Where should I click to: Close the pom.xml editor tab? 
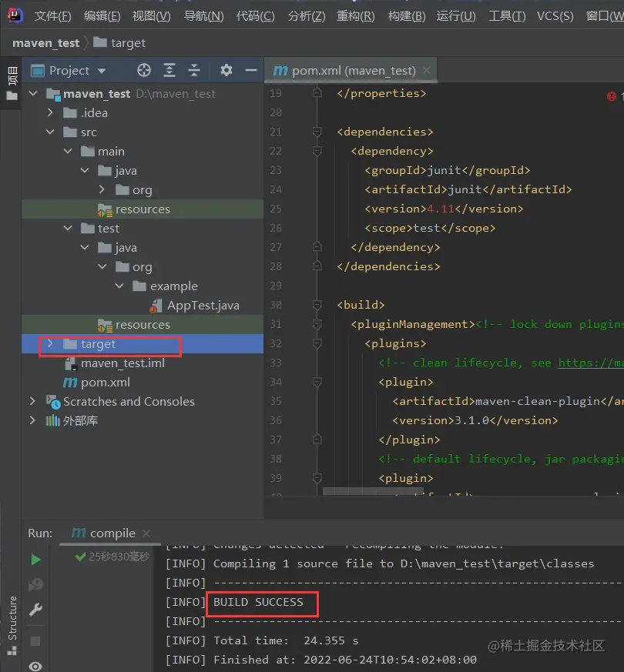click(426, 70)
